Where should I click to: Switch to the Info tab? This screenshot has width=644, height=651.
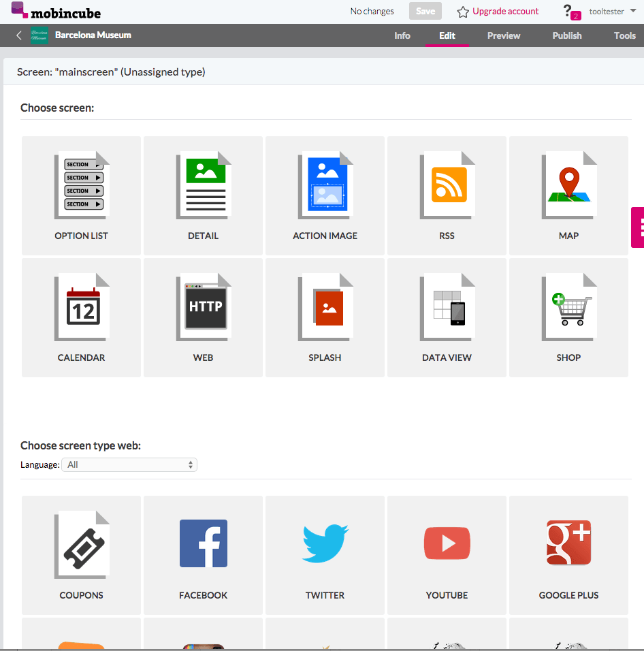pos(402,35)
